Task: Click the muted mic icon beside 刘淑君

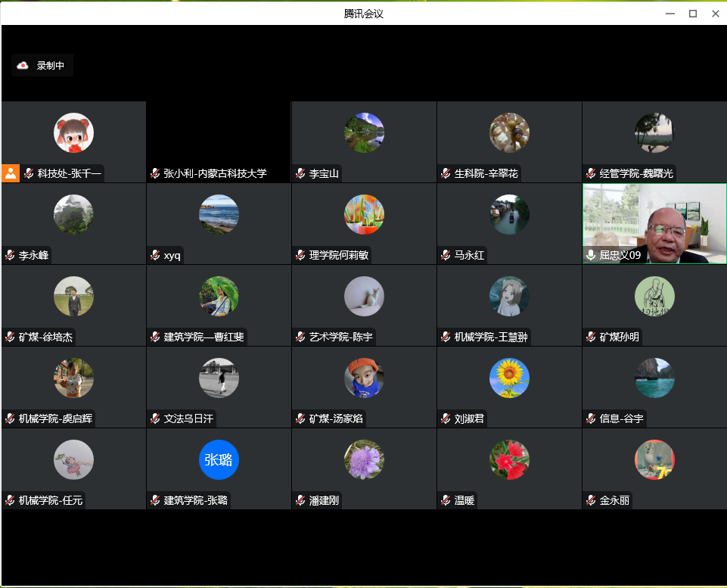Action: (x=446, y=418)
